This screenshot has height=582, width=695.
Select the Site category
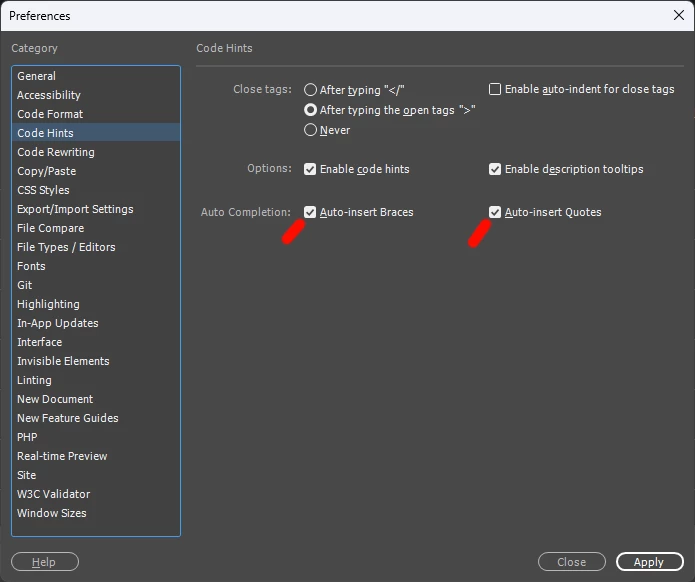pos(96,475)
